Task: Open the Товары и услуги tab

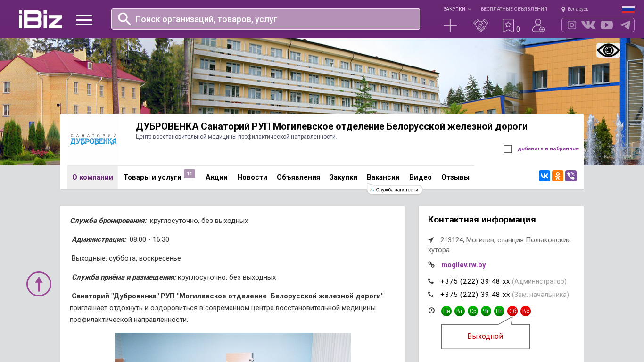Action: click(152, 177)
